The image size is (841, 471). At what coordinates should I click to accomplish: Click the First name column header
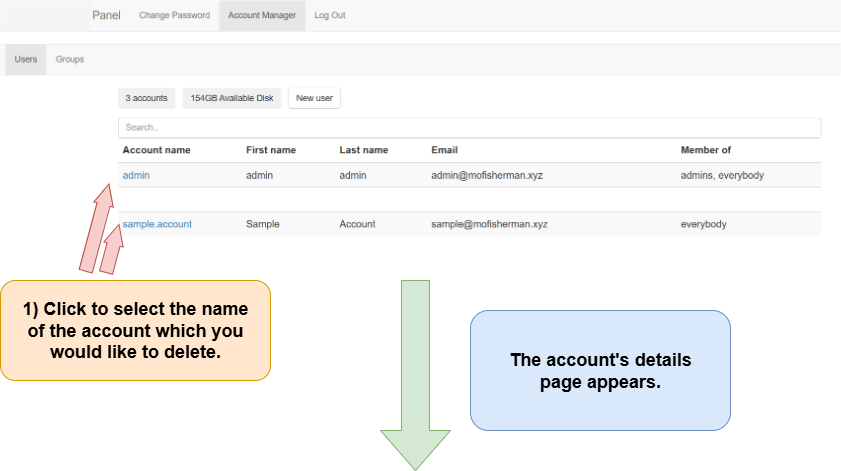coord(271,150)
